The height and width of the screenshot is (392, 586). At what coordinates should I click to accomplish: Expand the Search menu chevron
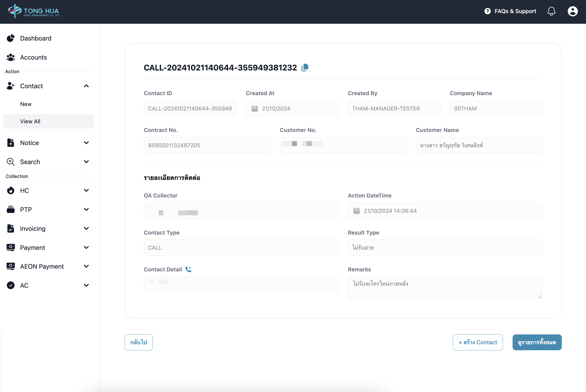click(86, 162)
